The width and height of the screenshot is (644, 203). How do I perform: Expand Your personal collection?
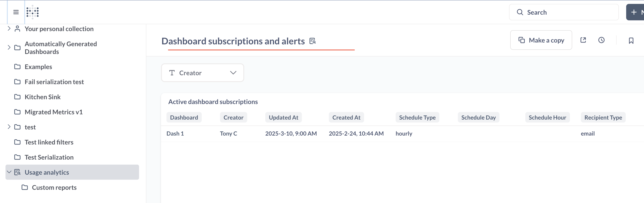9,29
